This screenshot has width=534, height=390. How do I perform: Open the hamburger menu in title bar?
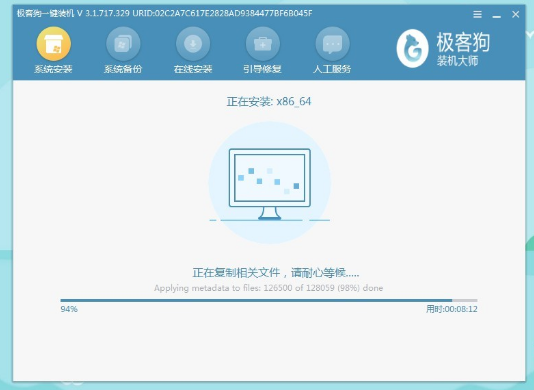click(477, 14)
